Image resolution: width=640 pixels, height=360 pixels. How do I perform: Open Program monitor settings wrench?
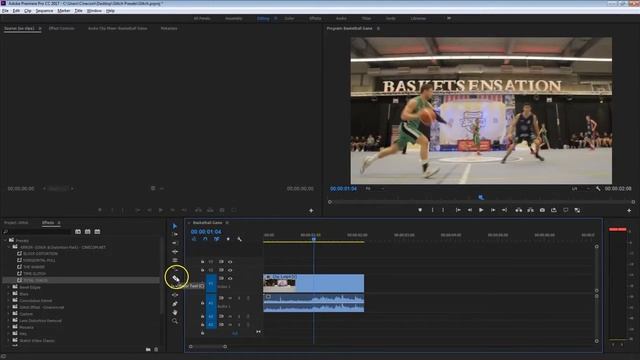point(598,189)
